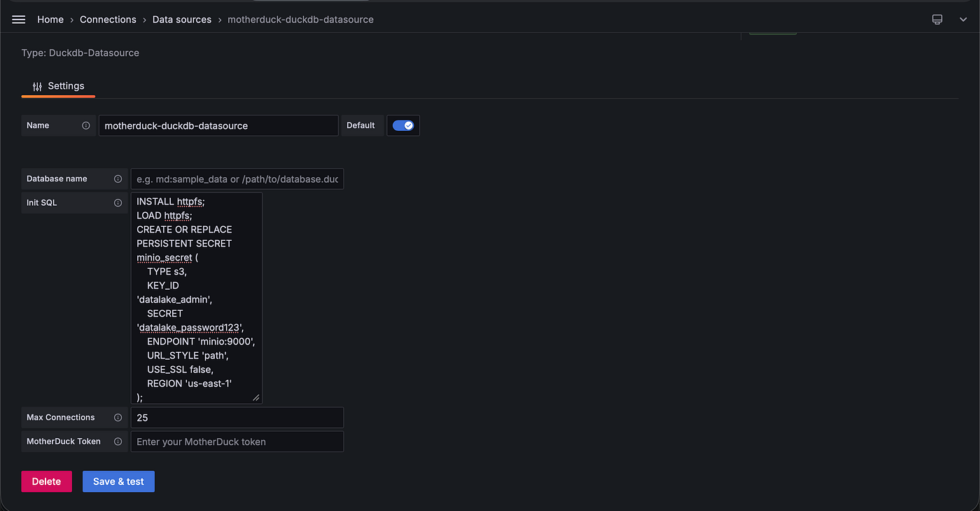Viewport: 980px width, 511px height.
Task: Click the 'Max Connections' label
Action: pos(61,417)
